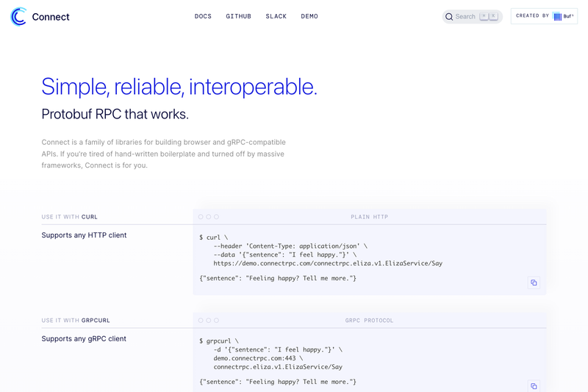Open the GITHUB navigation link

[x=238, y=16]
